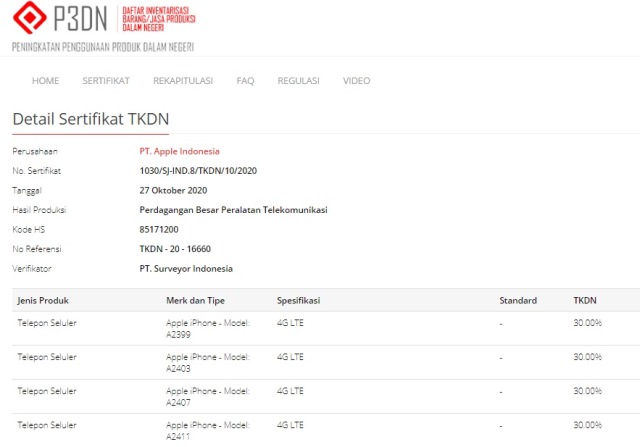Click the Jenis Produk column header
The height and width of the screenshot is (447, 640).
pos(43,300)
